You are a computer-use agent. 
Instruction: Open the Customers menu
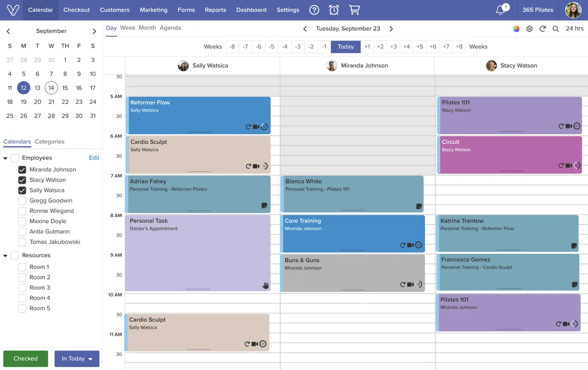pos(115,10)
